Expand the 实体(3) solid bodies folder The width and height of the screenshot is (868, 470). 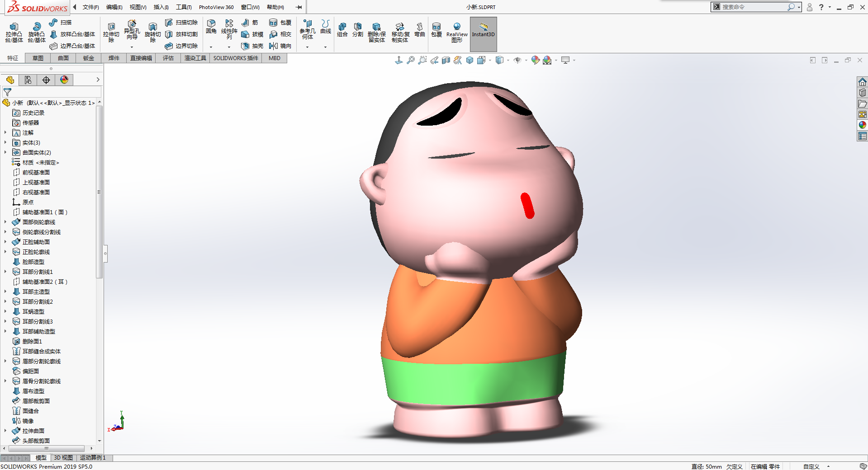5,143
